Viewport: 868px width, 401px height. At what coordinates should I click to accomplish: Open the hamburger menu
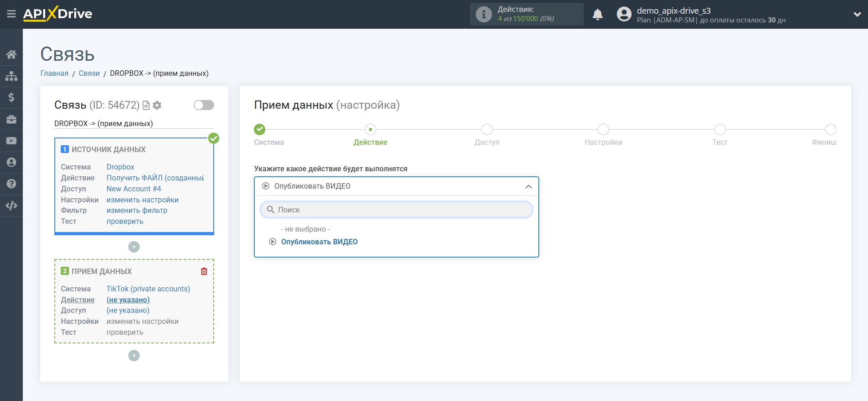point(11,14)
